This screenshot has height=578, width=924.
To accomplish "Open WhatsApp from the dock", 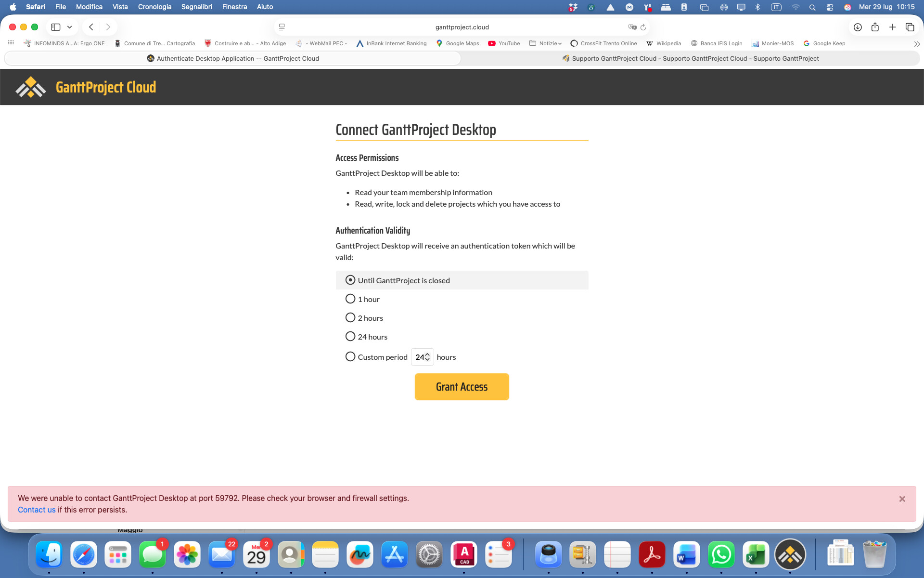I will (x=721, y=554).
